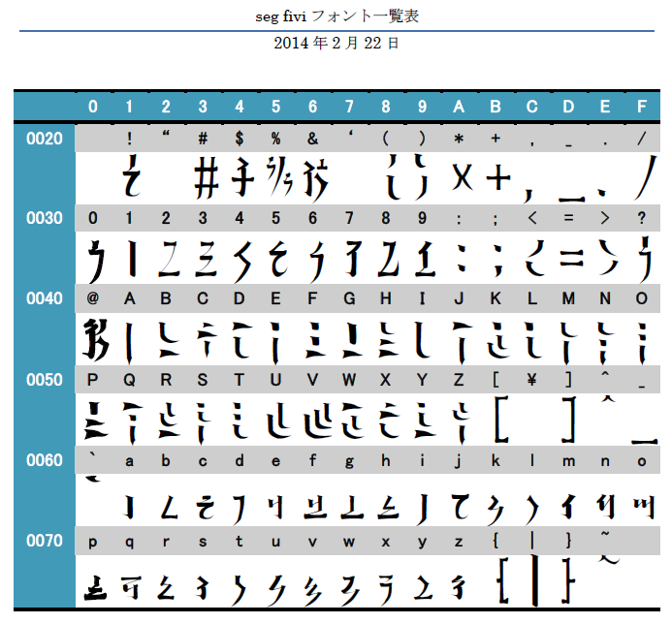Select the glyph under lowercase o
Screen dimensions: 672x624
click(644, 508)
